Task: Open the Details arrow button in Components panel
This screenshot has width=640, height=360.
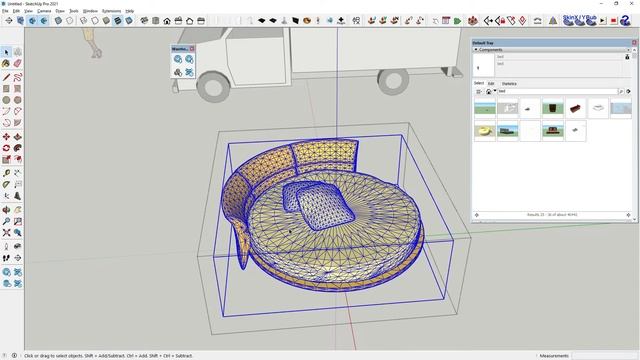Action: click(x=629, y=91)
